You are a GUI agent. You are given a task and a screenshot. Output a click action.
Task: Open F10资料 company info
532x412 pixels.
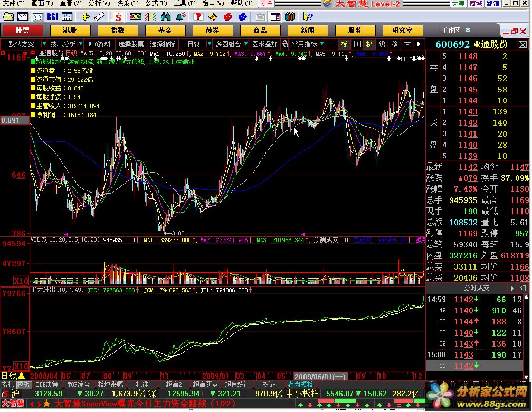(99, 44)
